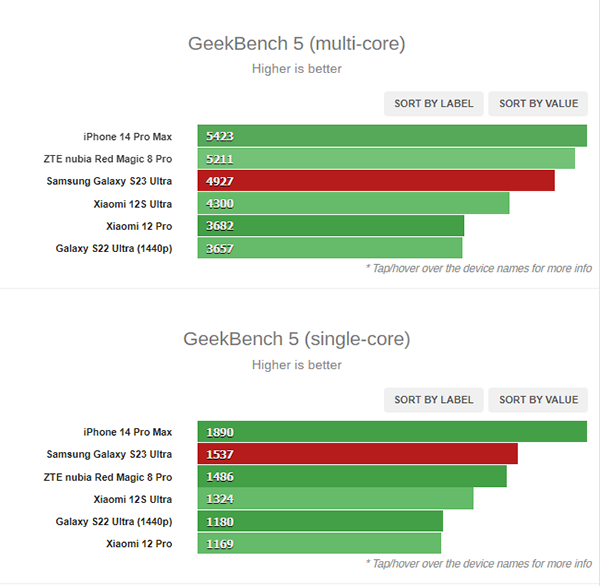Tap iPhone 14 Pro Max label in multi-core chart
The width and height of the screenshot is (600, 586).
[x=127, y=136]
